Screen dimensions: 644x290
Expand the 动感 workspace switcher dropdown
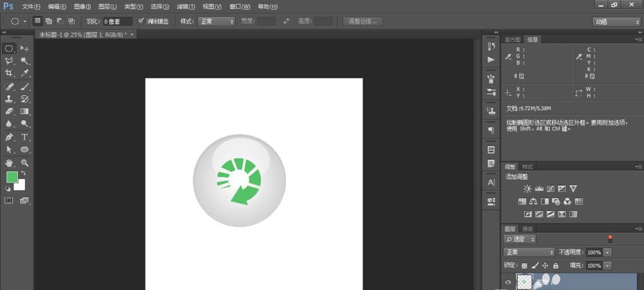click(616, 21)
